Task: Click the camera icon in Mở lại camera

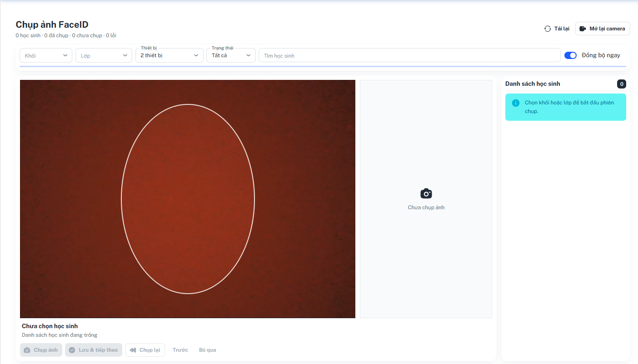Action: click(583, 29)
